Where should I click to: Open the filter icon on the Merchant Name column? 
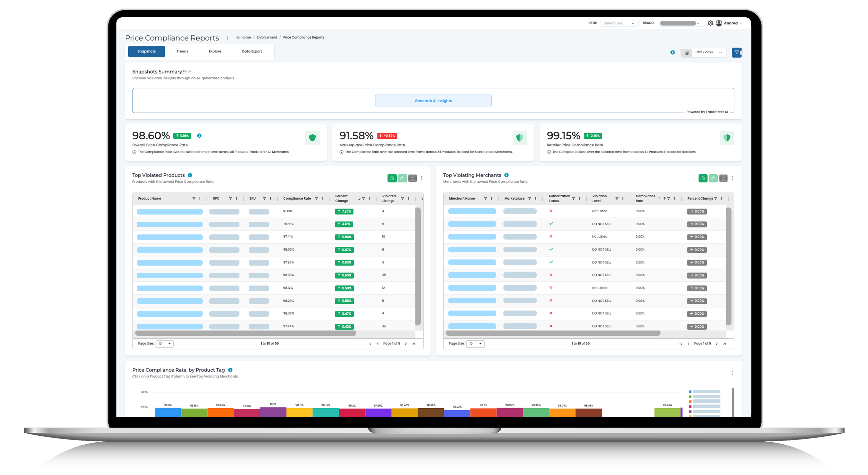click(x=485, y=199)
